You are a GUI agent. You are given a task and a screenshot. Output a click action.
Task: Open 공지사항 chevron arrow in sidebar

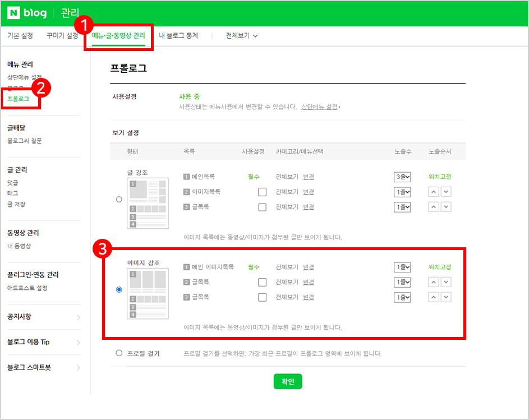(x=78, y=317)
